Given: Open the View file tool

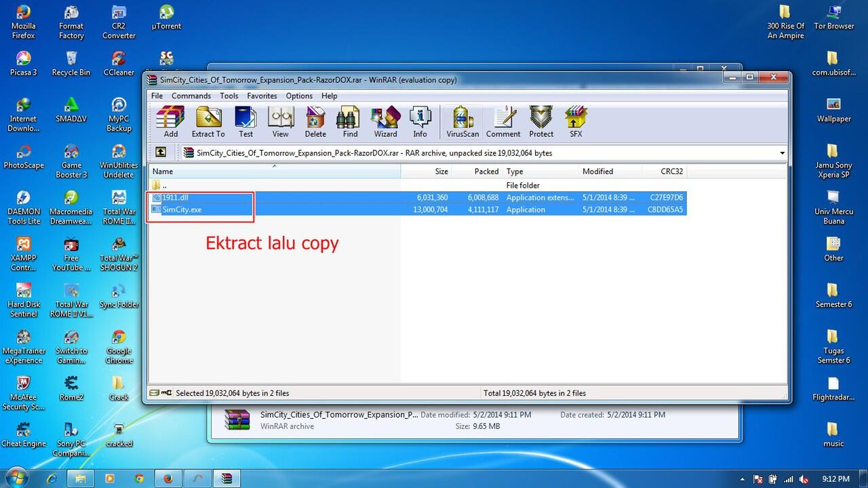Looking at the screenshot, I should point(280,122).
